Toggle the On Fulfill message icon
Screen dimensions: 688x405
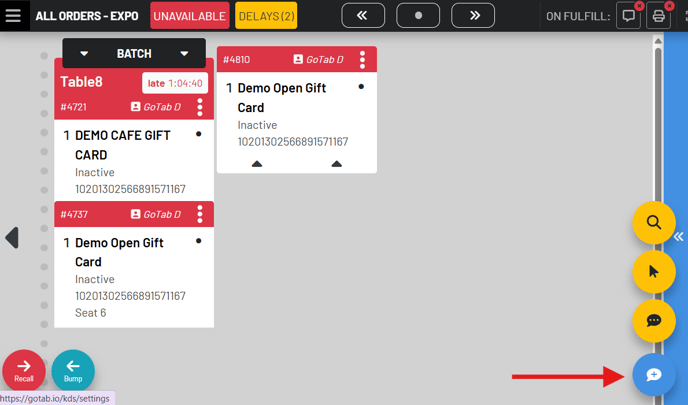[x=628, y=16]
